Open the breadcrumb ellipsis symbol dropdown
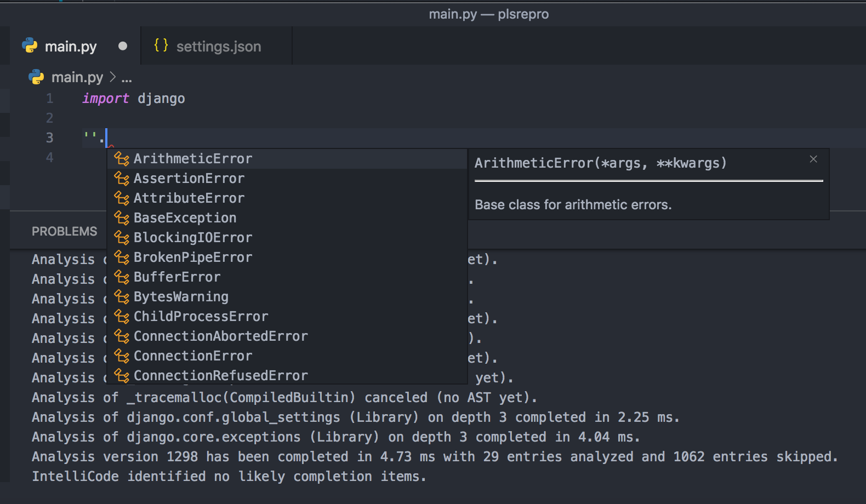 (127, 78)
